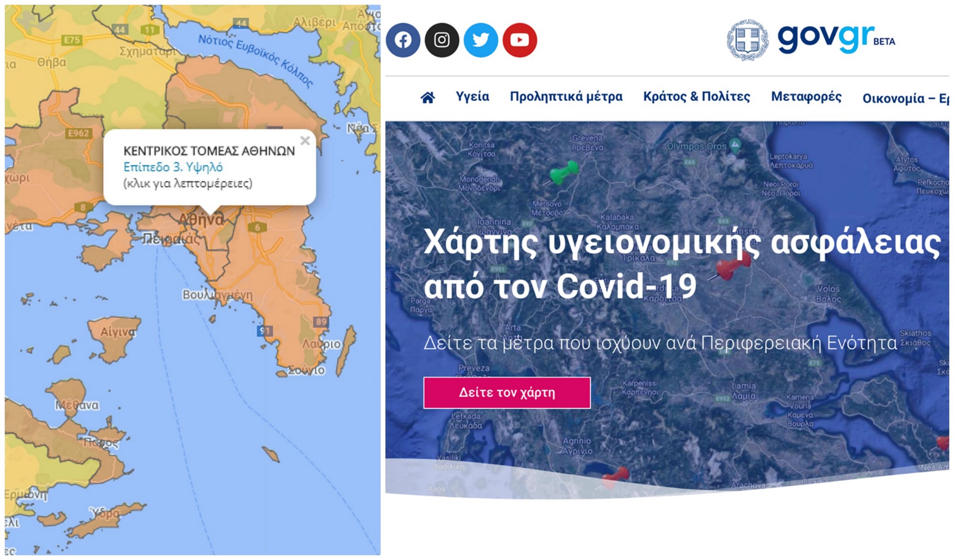Click the road 8 shield west of Athens
The height and width of the screenshot is (560, 954).
tap(83, 207)
